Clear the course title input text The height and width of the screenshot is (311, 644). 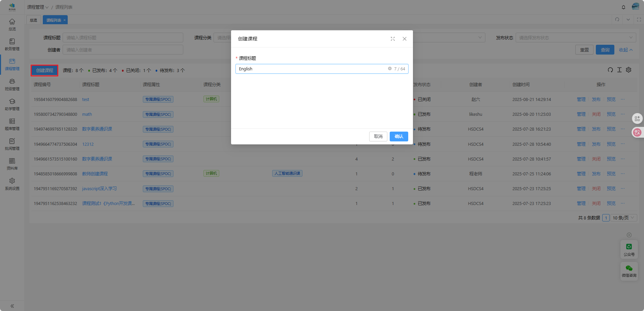390,69
